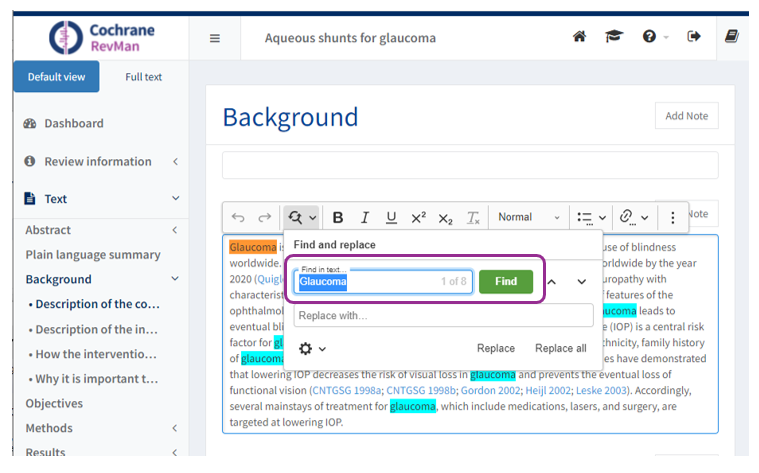This screenshot has width=759, height=473.
Task: Click the Replace with input field
Action: pos(442,315)
